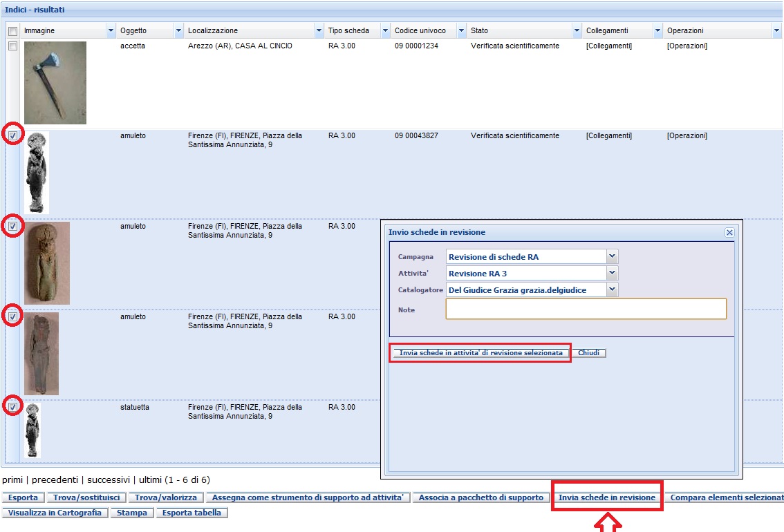
Task: Open the Stato column menu arrow
Action: (x=577, y=31)
